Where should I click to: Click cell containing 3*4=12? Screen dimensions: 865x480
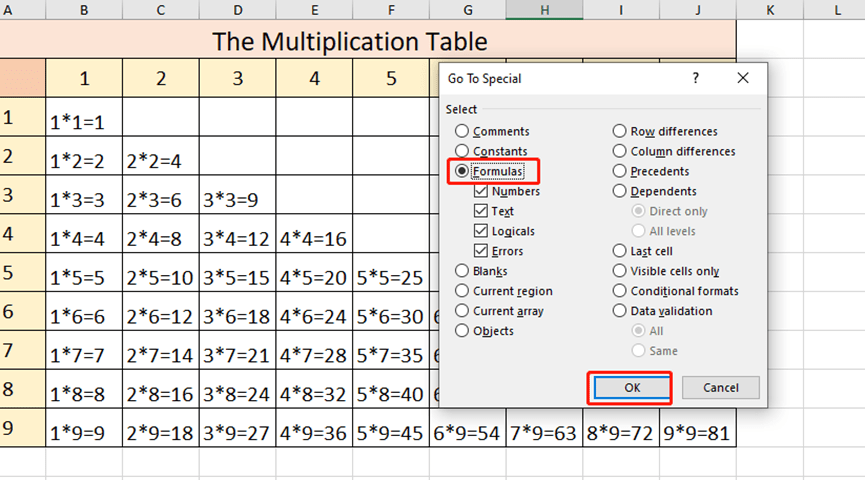[x=237, y=233]
